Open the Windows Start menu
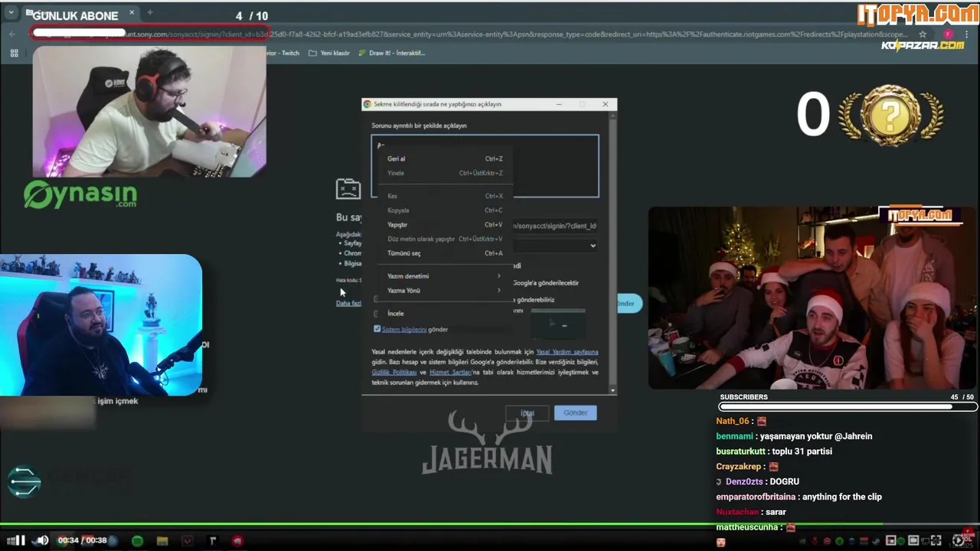Image resolution: width=980 pixels, height=551 pixels. tap(11, 540)
